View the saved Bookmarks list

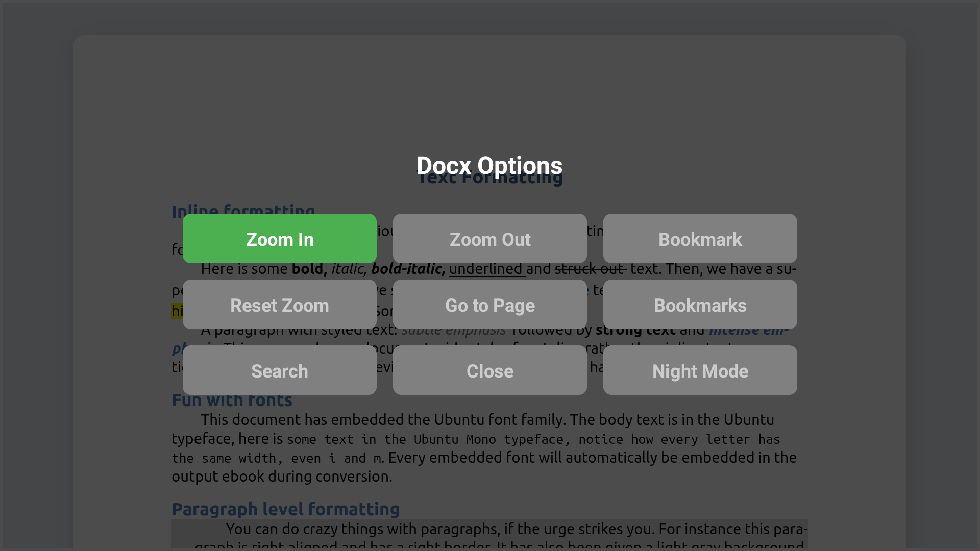700,305
